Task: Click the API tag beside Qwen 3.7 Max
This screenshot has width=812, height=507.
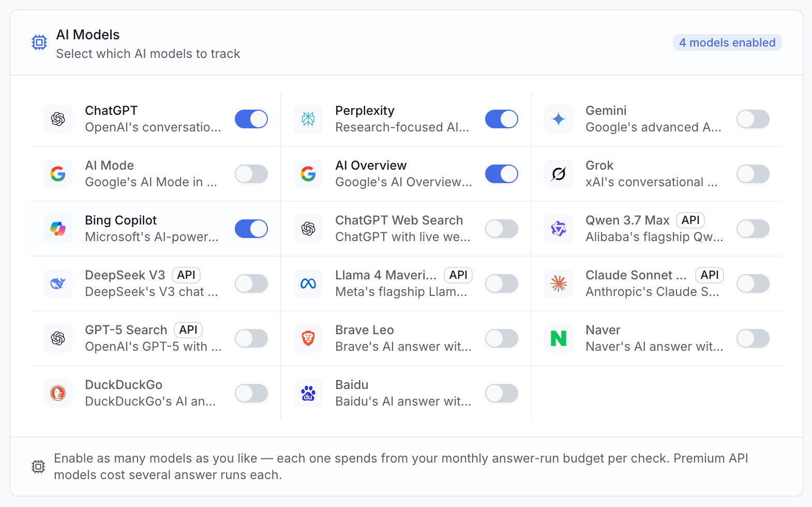Action: pos(690,220)
